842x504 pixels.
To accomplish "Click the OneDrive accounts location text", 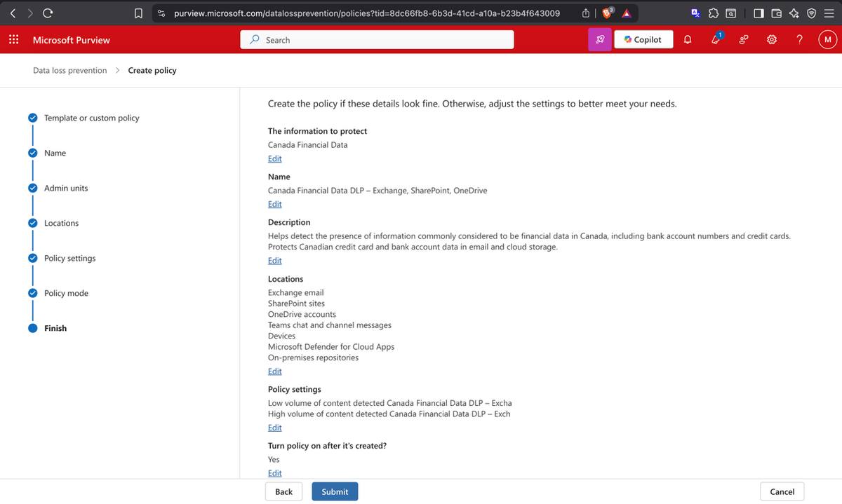I will (x=302, y=314).
